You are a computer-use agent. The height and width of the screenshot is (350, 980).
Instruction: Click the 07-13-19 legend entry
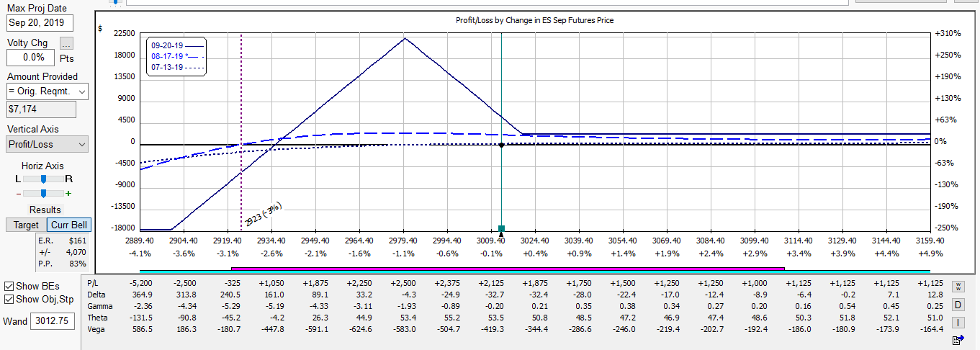pyautogui.click(x=177, y=67)
